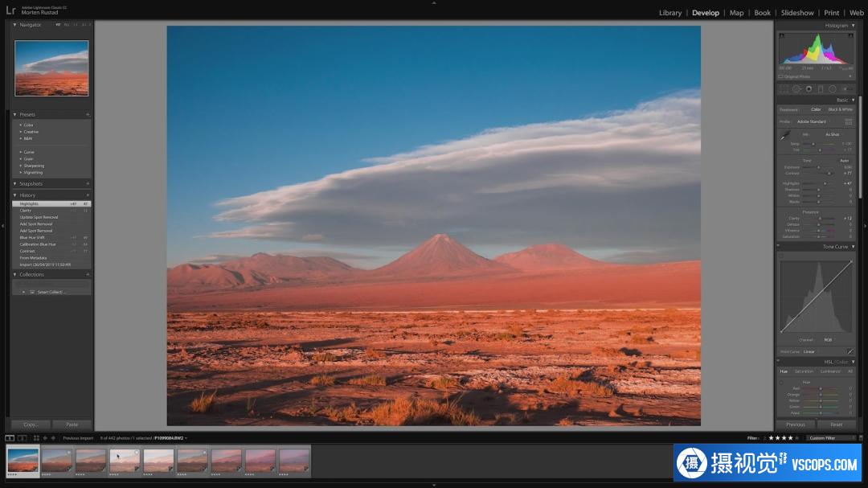Open the Profile Browser grid icon
Viewport: 868px width, 488px height.
849,122
